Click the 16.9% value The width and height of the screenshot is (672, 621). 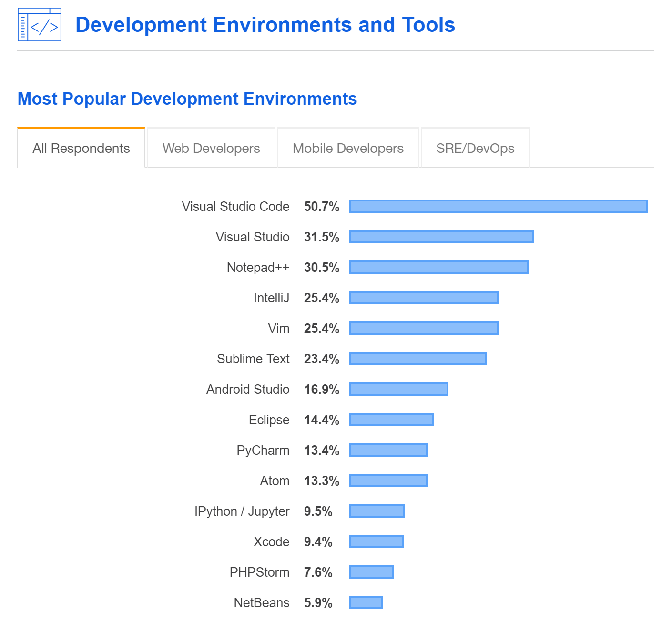click(x=322, y=389)
